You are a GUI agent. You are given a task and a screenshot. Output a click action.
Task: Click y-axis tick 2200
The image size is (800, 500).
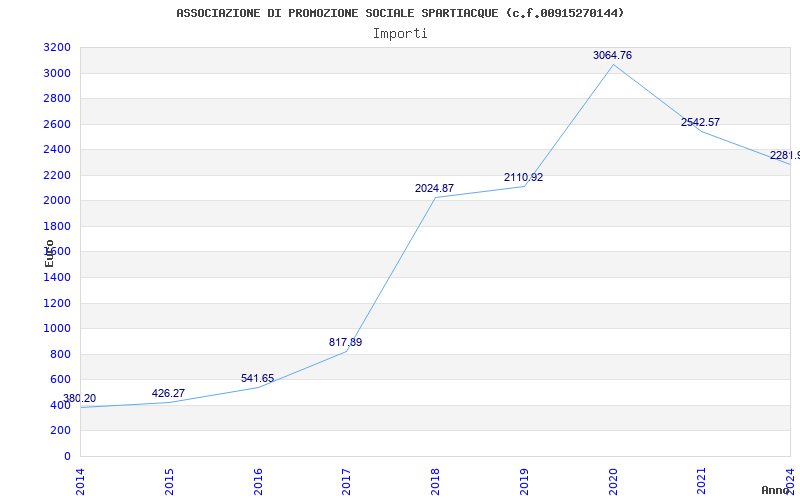(x=57, y=175)
